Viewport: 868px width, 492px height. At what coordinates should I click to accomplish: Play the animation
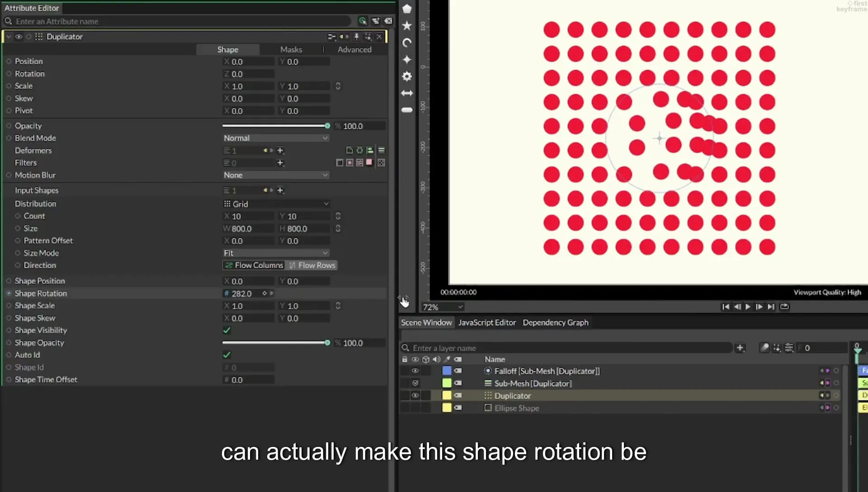point(748,307)
